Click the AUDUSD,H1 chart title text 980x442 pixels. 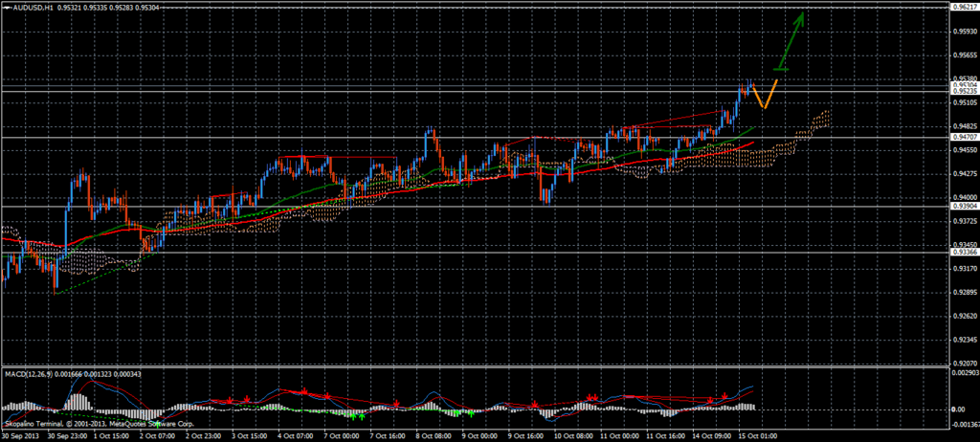click(33, 8)
